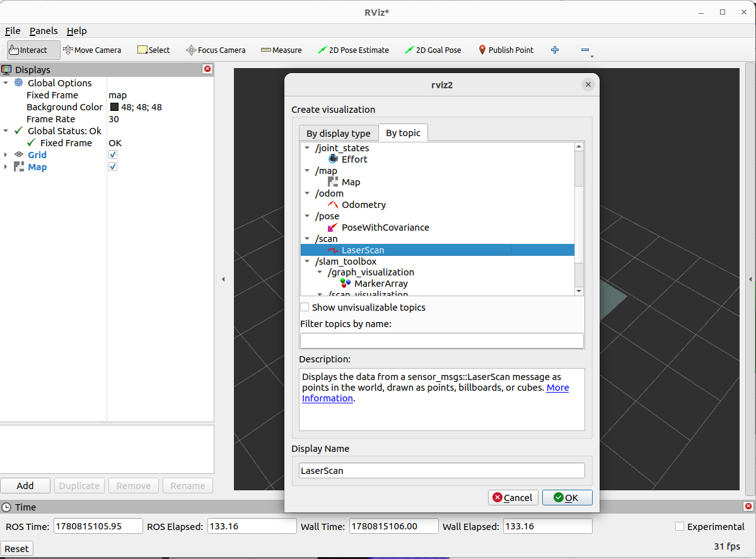Viewport: 756px width, 559px height.
Task: Activate the Move Camera tool
Action: click(92, 50)
